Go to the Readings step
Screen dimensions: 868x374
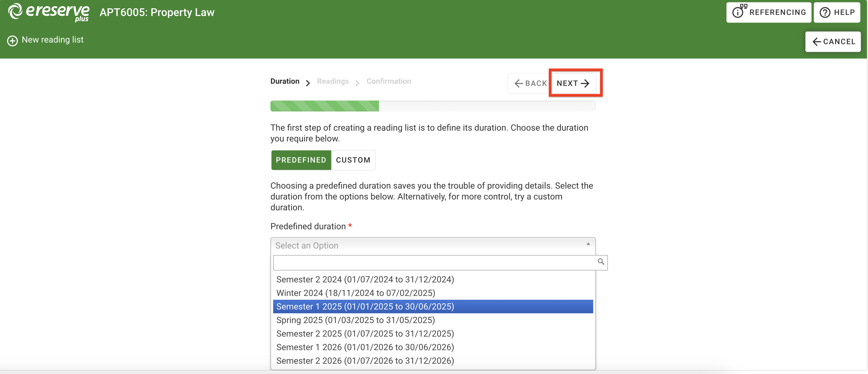click(x=333, y=82)
